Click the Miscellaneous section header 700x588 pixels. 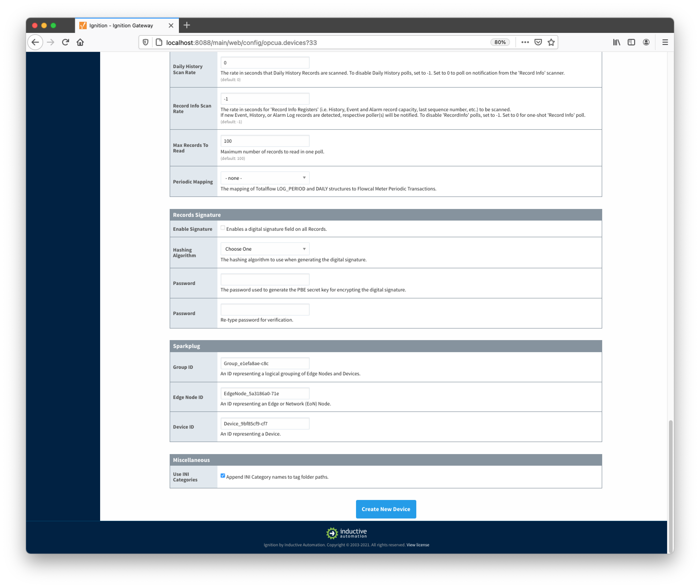pos(386,460)
